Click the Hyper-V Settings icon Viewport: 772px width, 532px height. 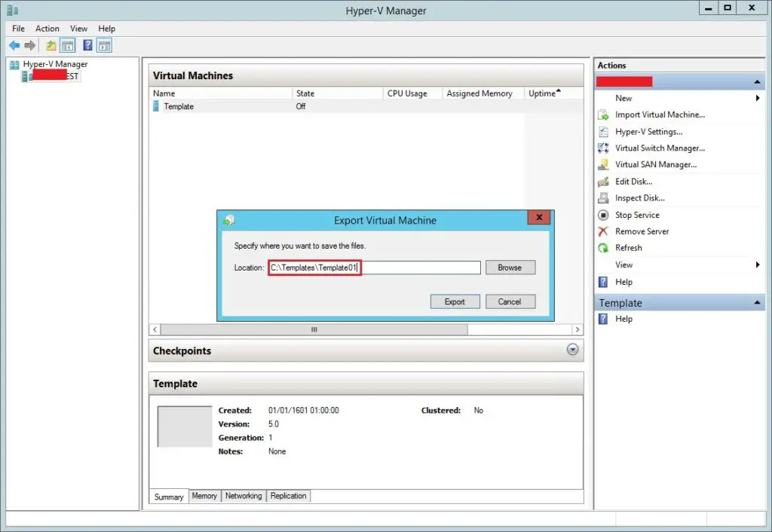coord(603,132)
